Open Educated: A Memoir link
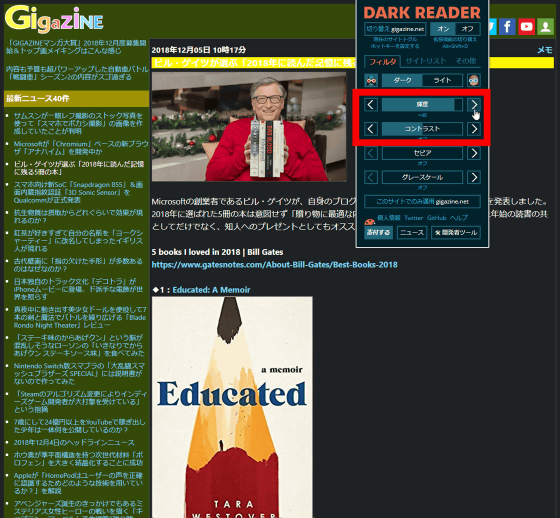This screenshot has height=518, width=560. tap(211, 290)
